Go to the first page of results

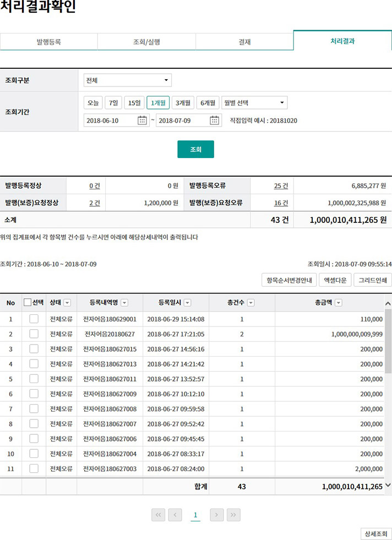coord(158,515)
